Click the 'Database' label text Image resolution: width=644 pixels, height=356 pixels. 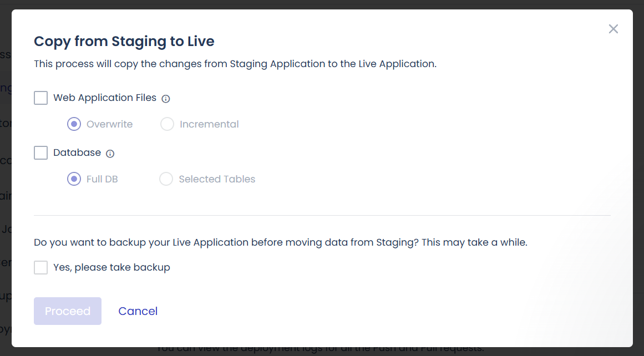(77, 152)
